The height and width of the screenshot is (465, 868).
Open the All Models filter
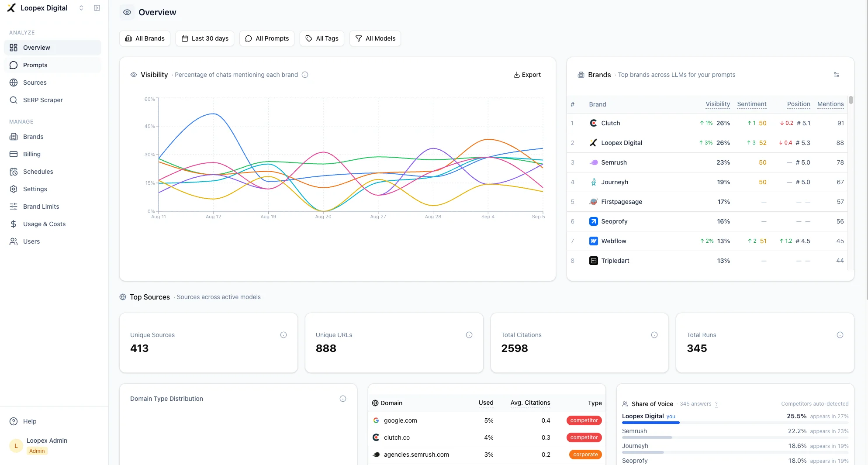(x=375, y=38)
